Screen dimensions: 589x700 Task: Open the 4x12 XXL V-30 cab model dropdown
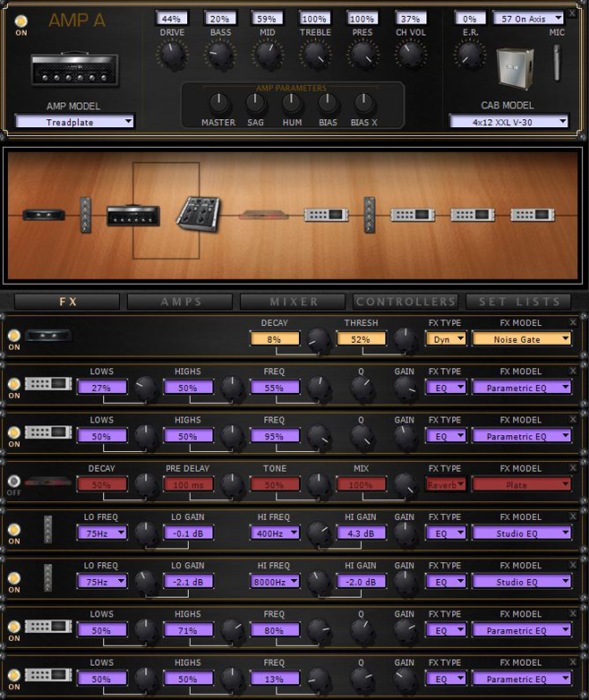tap(508, 122)
